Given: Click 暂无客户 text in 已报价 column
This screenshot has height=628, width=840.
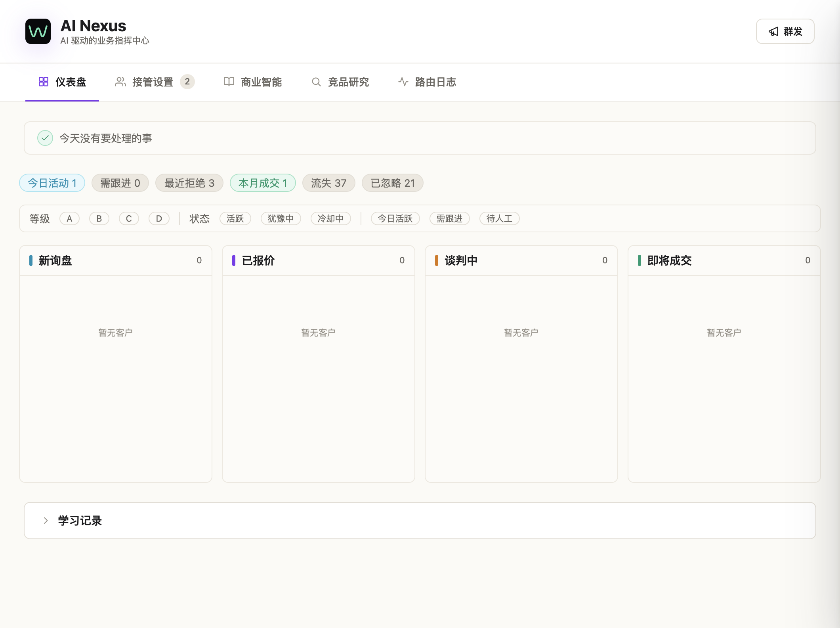Looking at the screenshot, I should pos(319,333).
